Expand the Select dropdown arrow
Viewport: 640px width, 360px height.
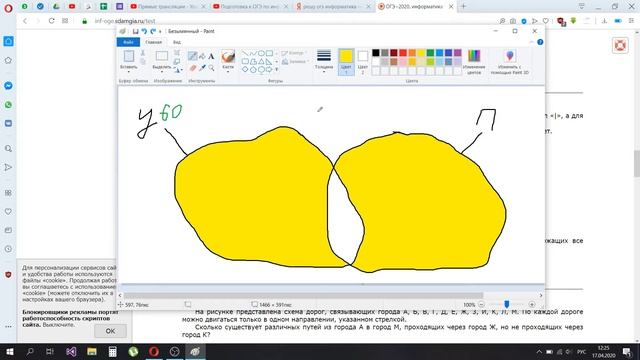[162, 72]
